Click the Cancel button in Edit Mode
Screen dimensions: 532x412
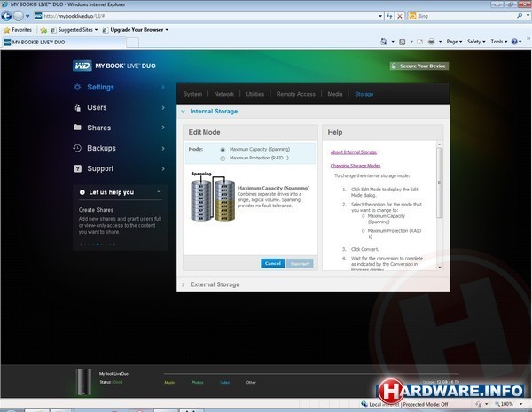pyautogui.click(x=272, y=263)
